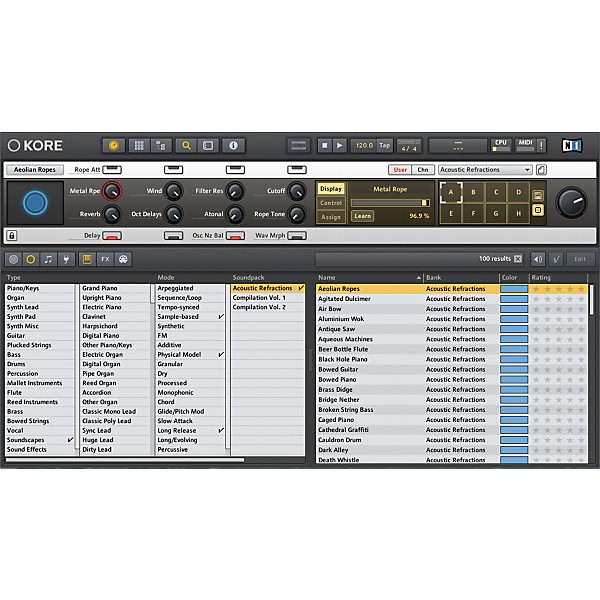Click the Cutoff knob
The width and height of the screenshot is (600, 600).
pos(297,192)
